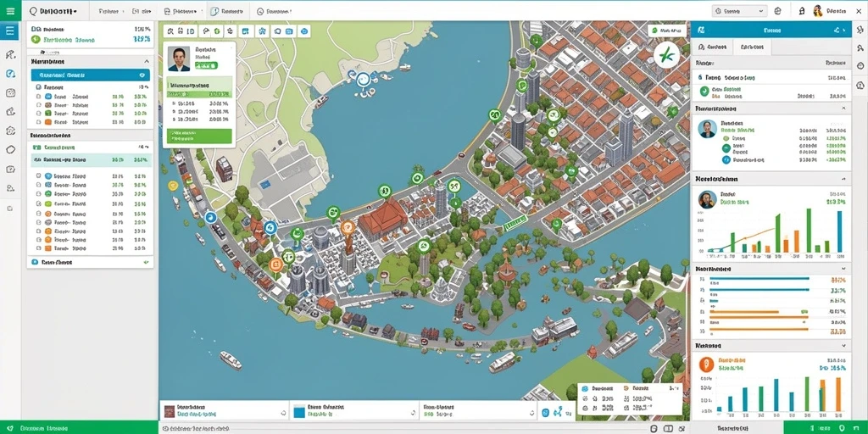Click the lock icon in the top-right header
868x434 pixels.
pyautogui.click(x=802, y=10)
